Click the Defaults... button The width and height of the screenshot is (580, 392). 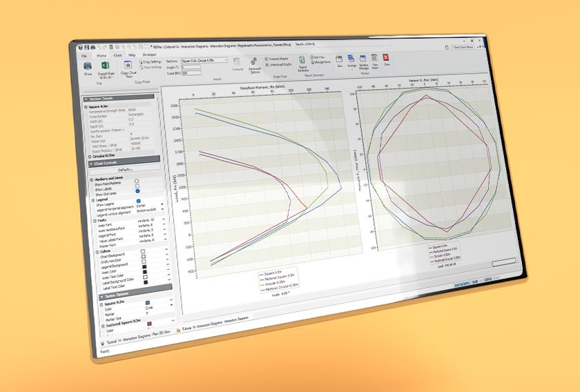125,169
